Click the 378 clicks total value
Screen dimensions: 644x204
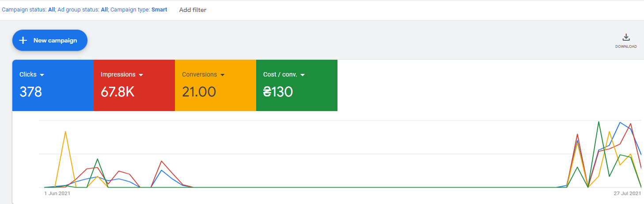point(31,92)
